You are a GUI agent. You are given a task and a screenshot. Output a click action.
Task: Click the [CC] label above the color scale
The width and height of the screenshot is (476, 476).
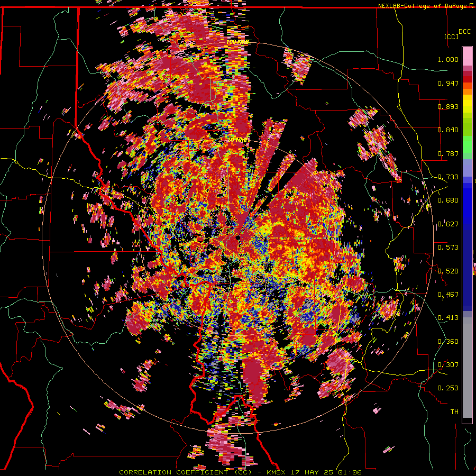coord(452,36)
